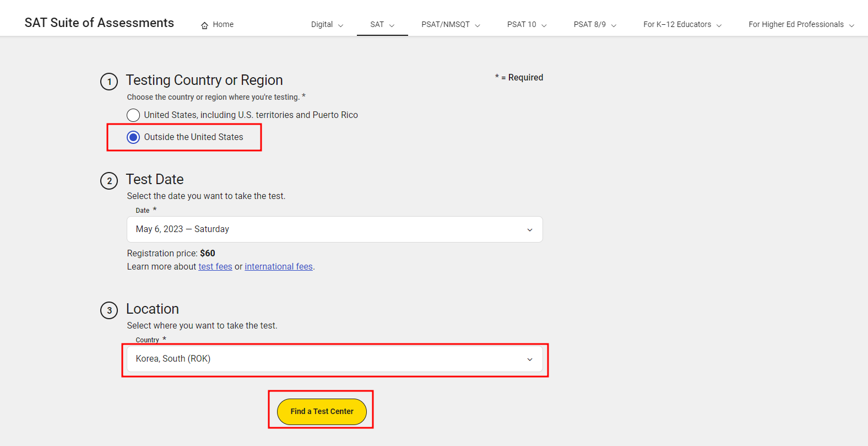
Task: Open the SAT Suite of Assessments title
Action: (99, 23)
